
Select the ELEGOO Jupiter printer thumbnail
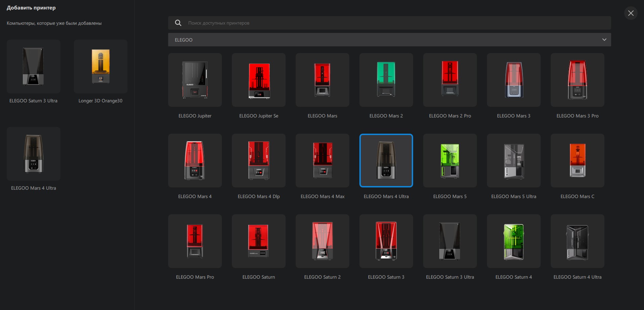click(x=195, y=80)
